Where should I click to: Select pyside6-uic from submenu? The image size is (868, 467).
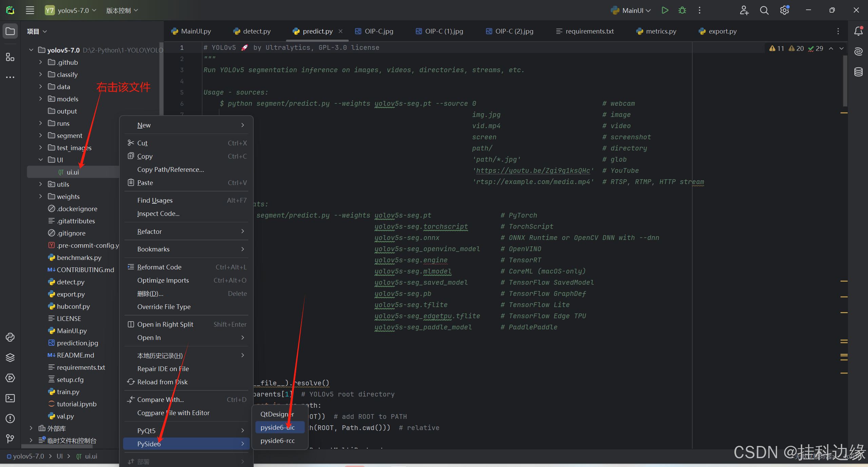pyautogui.click(x=277, y=427)
